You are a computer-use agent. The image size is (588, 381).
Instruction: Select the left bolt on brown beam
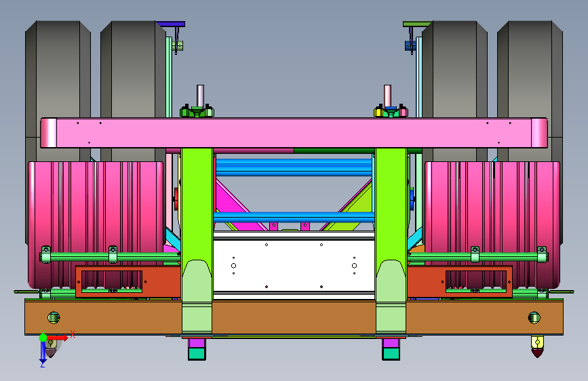coord(54,318)
